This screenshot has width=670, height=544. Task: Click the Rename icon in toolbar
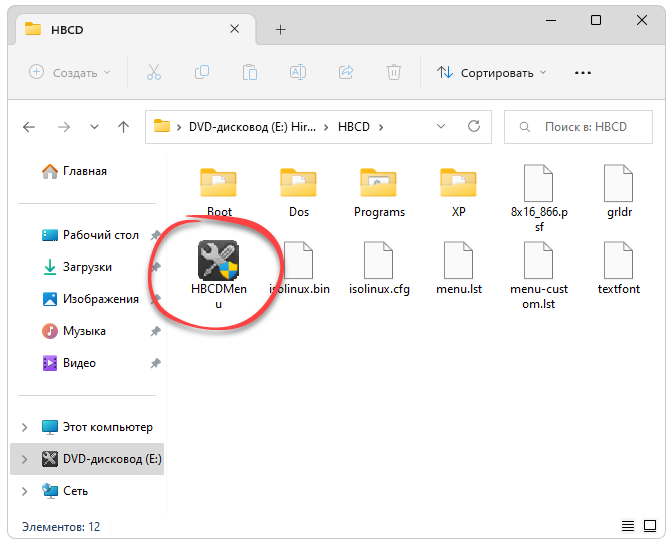click(x=298, y=73)
